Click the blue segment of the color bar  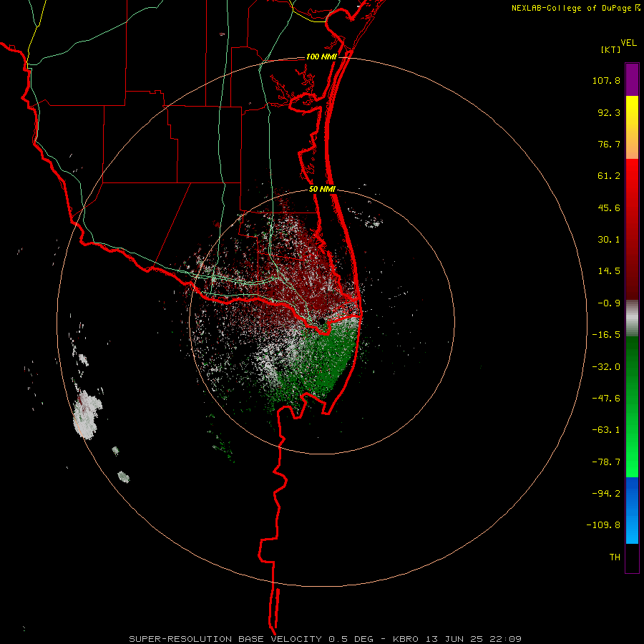(632, 510)
